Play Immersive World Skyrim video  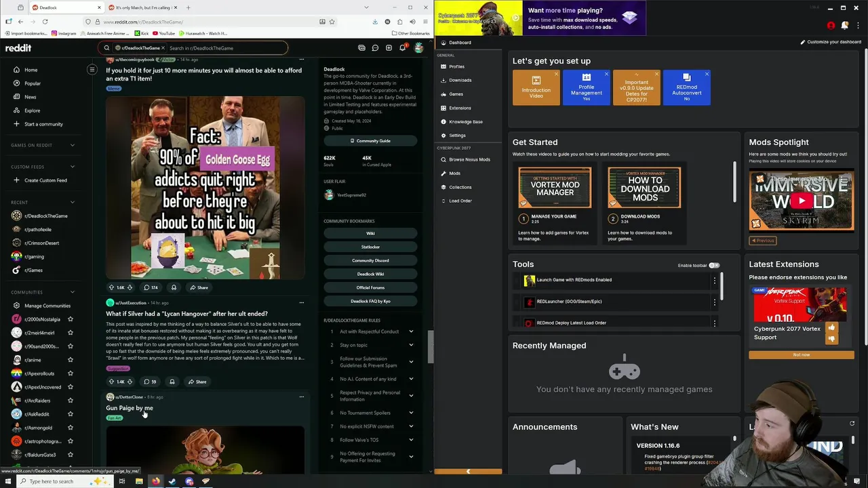click(x=802, y=201)
